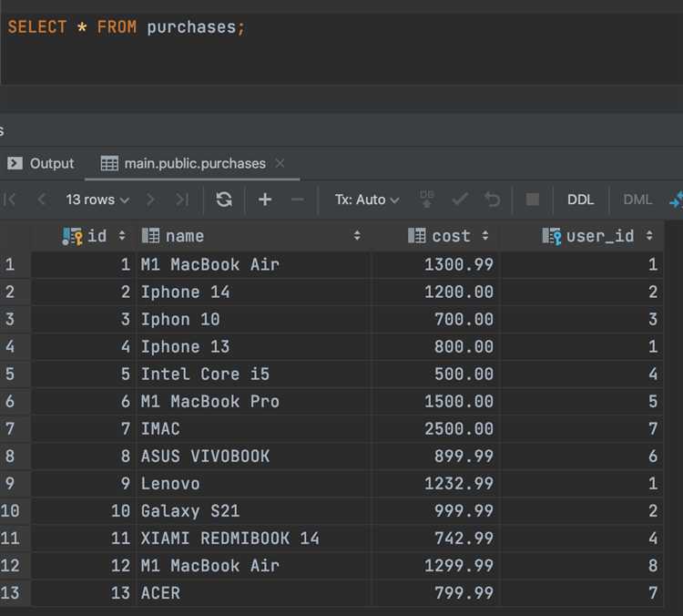Click the cost column header icon
The image size is (683, 616).
tap(417, 236)
